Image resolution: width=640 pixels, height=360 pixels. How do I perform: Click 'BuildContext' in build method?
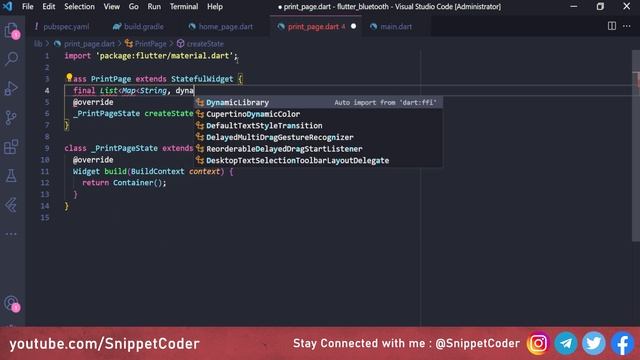(157, 171)
